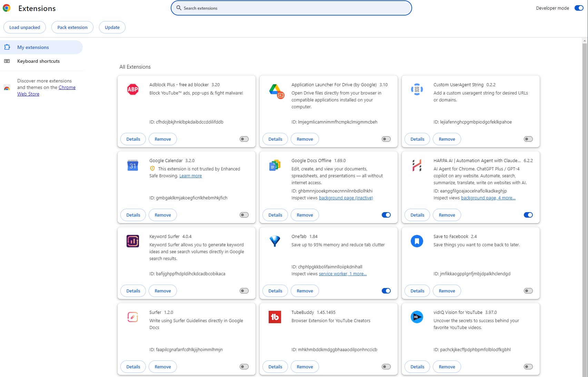The width and height of the screenshot is (588, 377).
Task: Click the Save to Facebook bookmark icon
Action: pyautogui.click(x=417, y=241)
